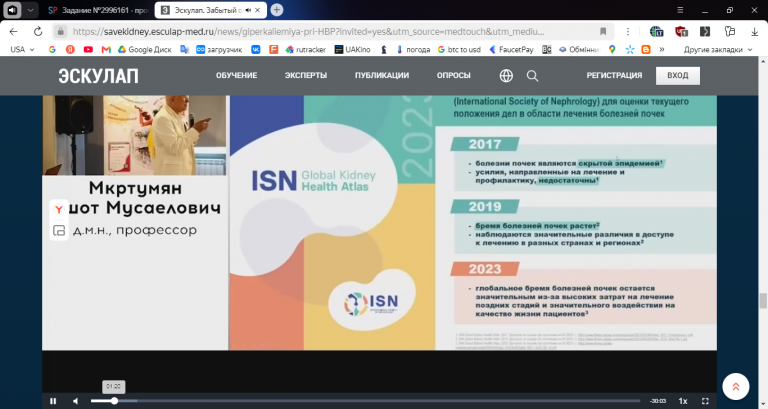
Task: Expand the Другие закладки folder
Action: coord(718,49)
